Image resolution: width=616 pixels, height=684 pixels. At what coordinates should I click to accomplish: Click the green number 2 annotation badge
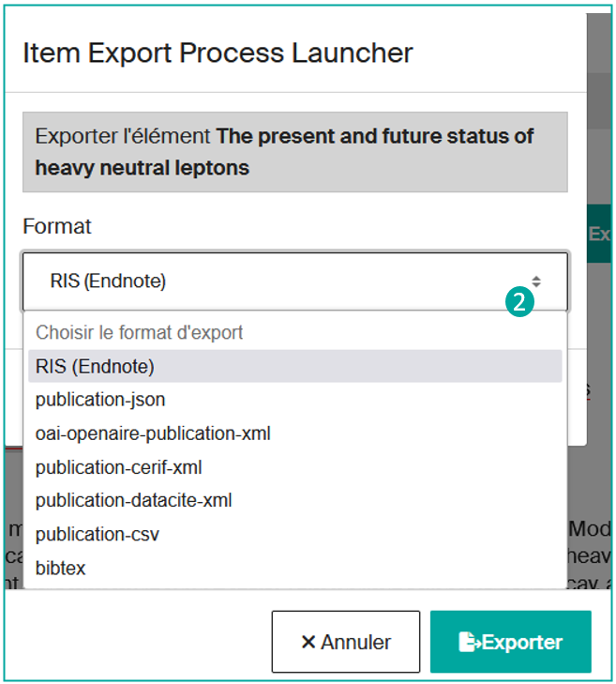coord(519,301)
